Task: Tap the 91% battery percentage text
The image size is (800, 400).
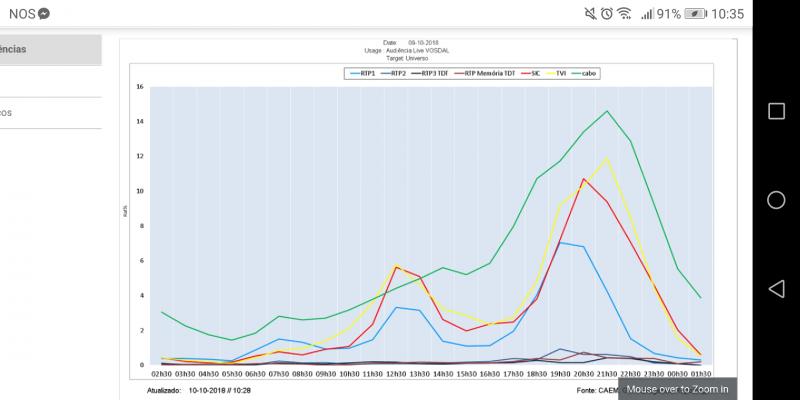Action: [x=669, y=14]
